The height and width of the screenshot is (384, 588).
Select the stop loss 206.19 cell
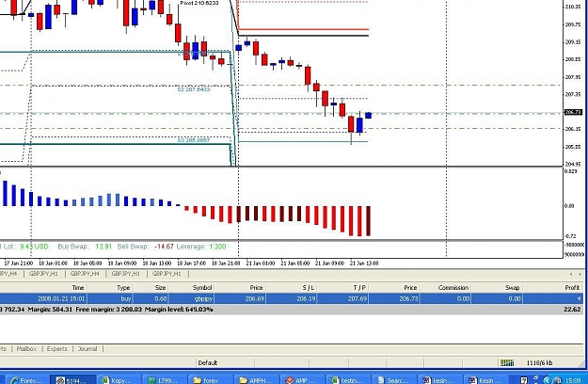[x=306, y=299]
